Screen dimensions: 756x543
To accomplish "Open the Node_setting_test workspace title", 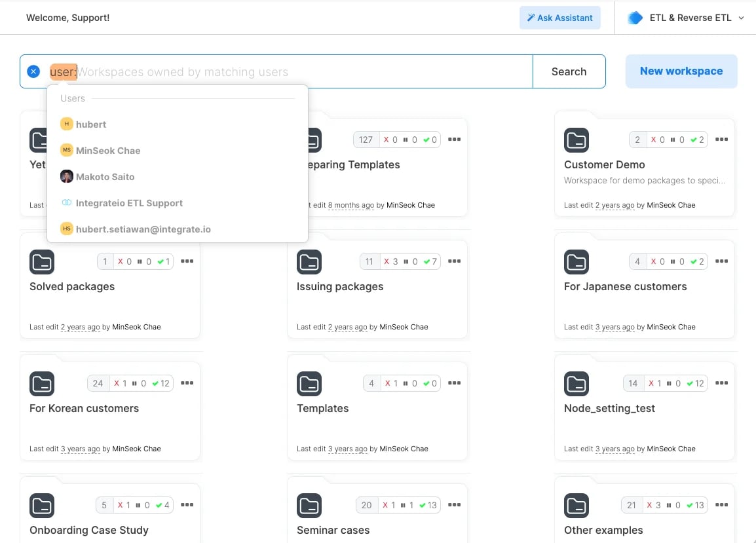I will coord(609,409).
